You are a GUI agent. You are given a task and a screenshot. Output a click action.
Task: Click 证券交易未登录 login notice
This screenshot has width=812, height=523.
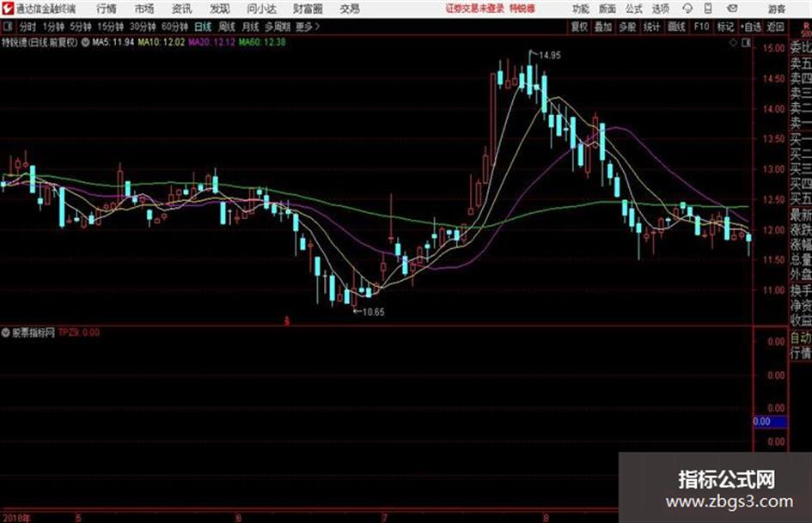point(475,9)
